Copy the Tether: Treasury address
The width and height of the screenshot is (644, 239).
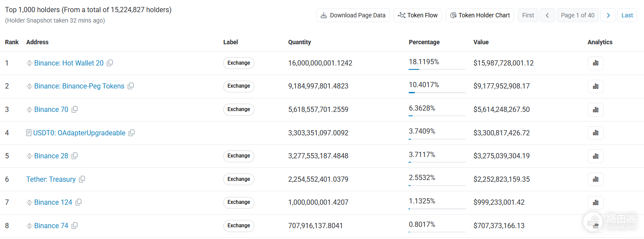click(82, 179)
